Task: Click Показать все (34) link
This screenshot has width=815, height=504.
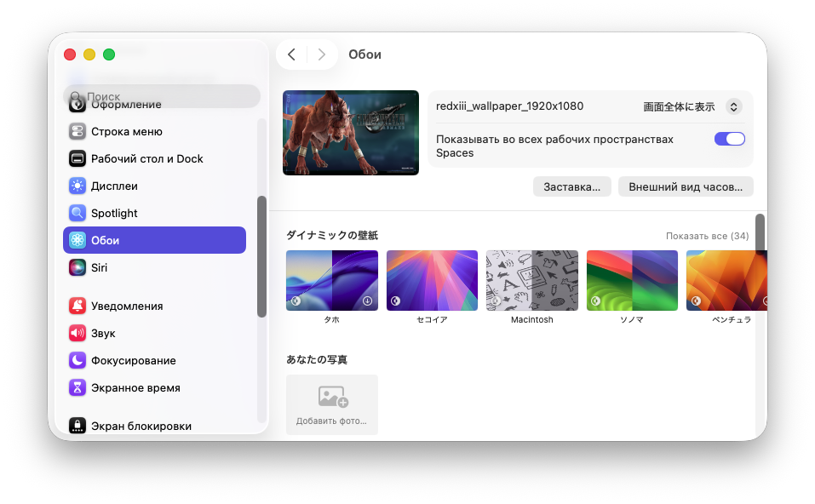Action: coord(707,236)
